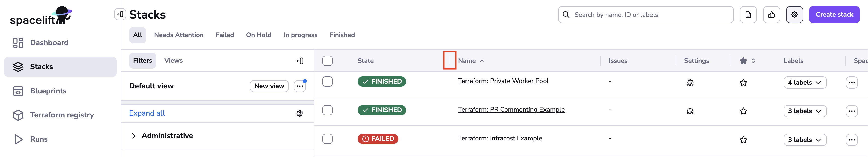Open 3 labels dropdown for Infracost Example

coord(804,140)
